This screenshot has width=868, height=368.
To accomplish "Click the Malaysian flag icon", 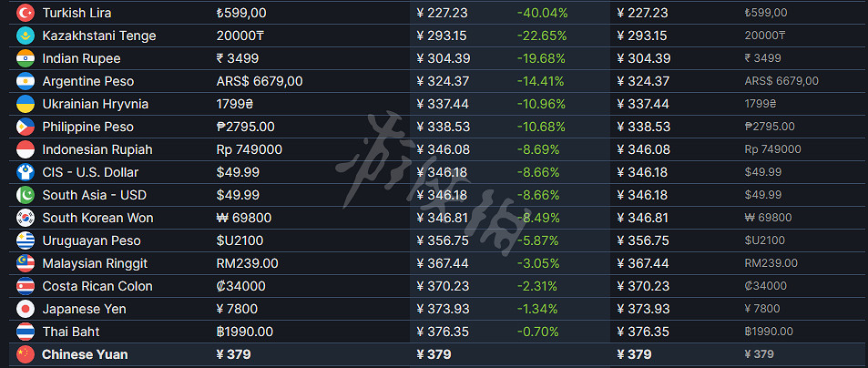I will pyautogui.click(x=26, y=263).
